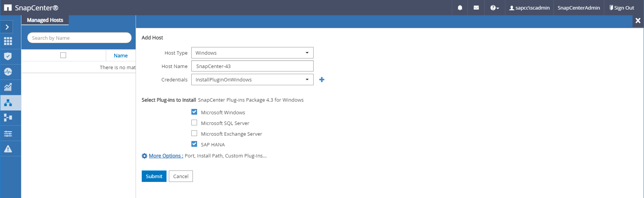Expand the left navigation with chevron
Screen dimensions: 644x198
click(x=7, y=27)
